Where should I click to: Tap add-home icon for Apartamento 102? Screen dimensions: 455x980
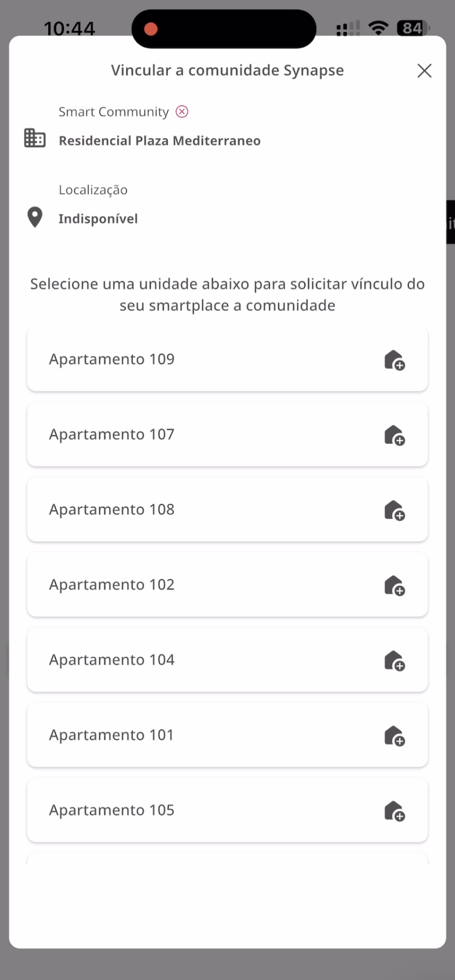point(394,586)
